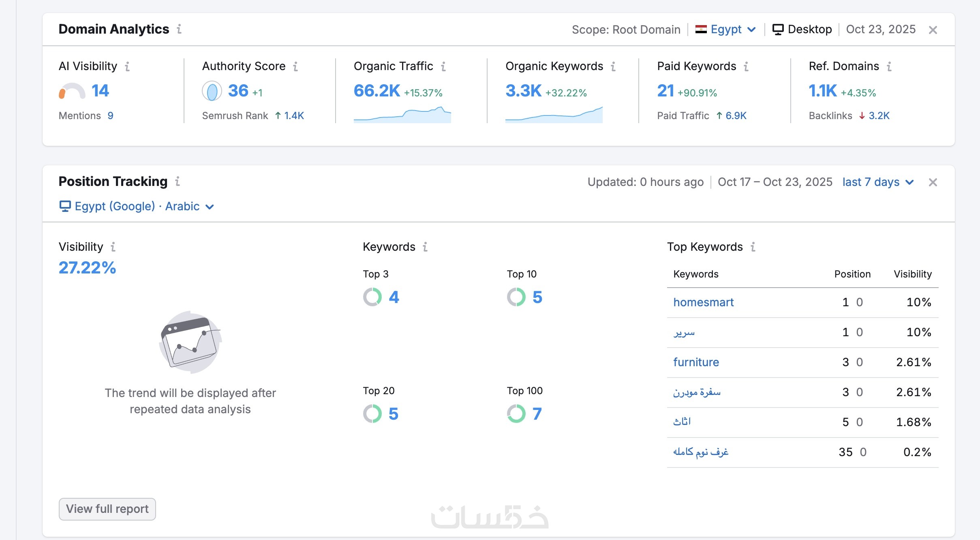Viewport: 980px width, 540px height.
Task: Click the Backlinks 3.2K value
Action: click(x=879, y=116)
